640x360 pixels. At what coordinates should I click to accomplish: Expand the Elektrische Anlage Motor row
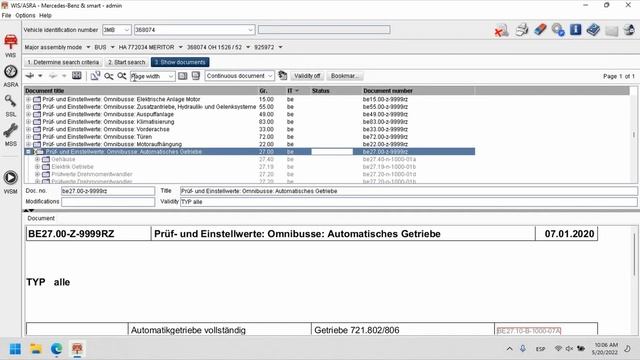coord(28,99)
